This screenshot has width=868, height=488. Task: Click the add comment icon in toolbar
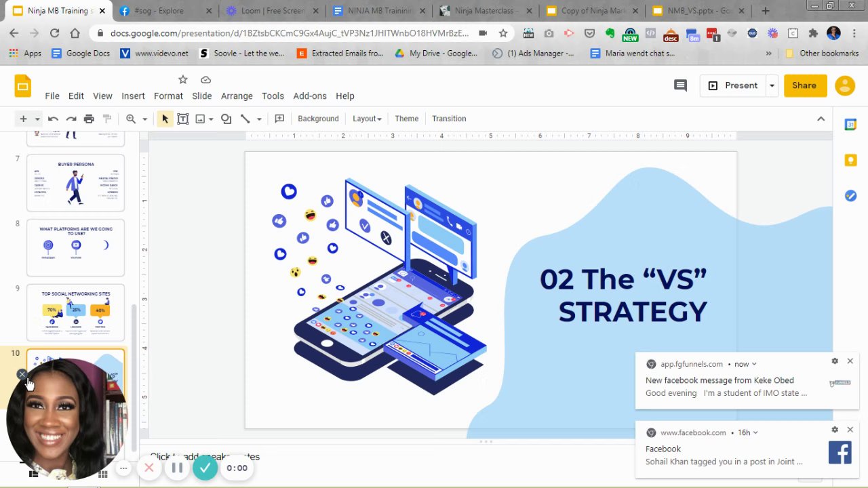[279, 119]
